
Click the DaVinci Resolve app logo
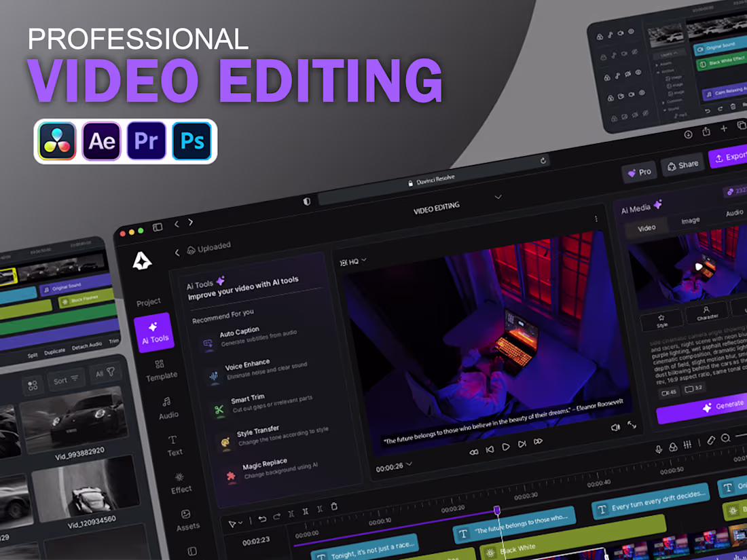pos(57,141)
